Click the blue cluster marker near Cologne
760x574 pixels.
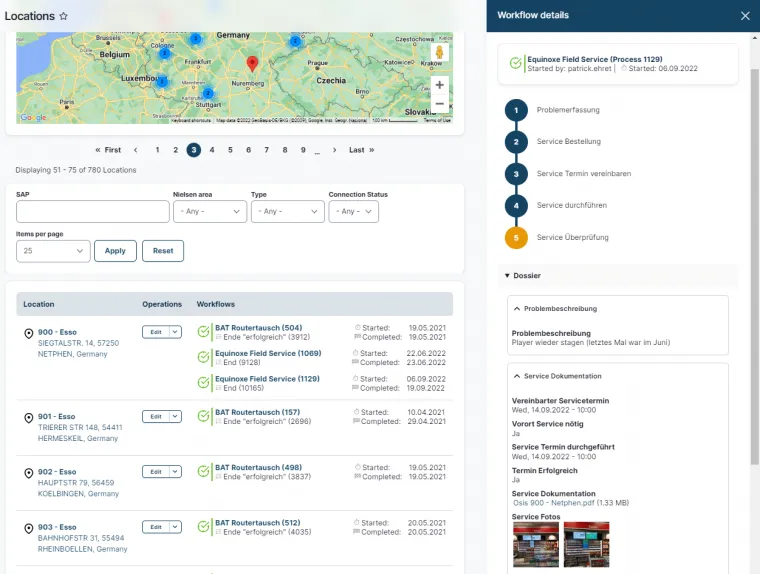point(165,53)
